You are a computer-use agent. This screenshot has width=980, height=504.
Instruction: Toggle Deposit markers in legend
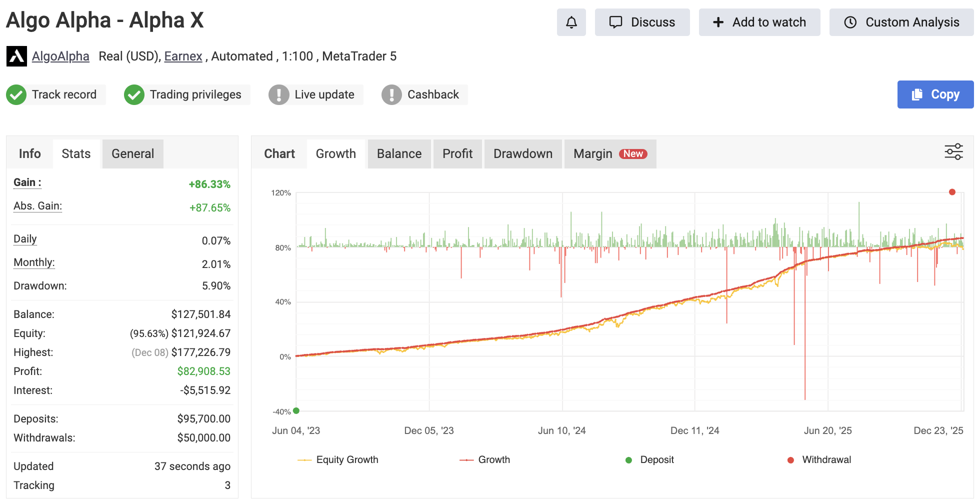tap(649, 459)
